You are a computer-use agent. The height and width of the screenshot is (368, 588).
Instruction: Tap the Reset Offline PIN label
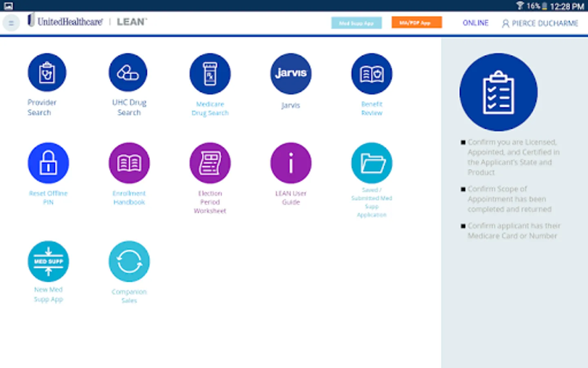click(x=48, y=197)
